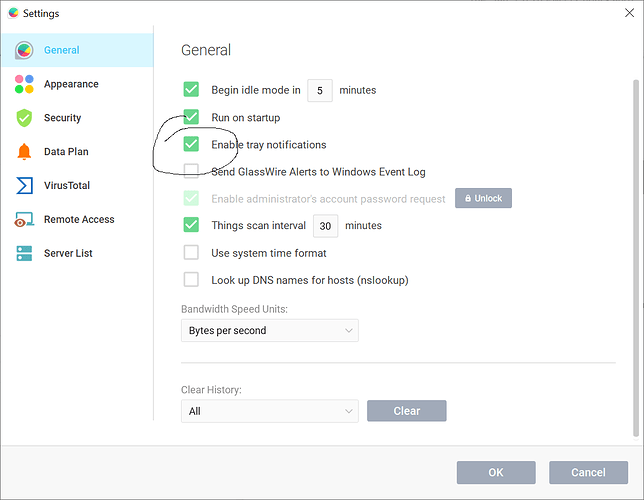Click the Security shield icon
This screenshot has width=644, height=500.
(x=24, y=118)
